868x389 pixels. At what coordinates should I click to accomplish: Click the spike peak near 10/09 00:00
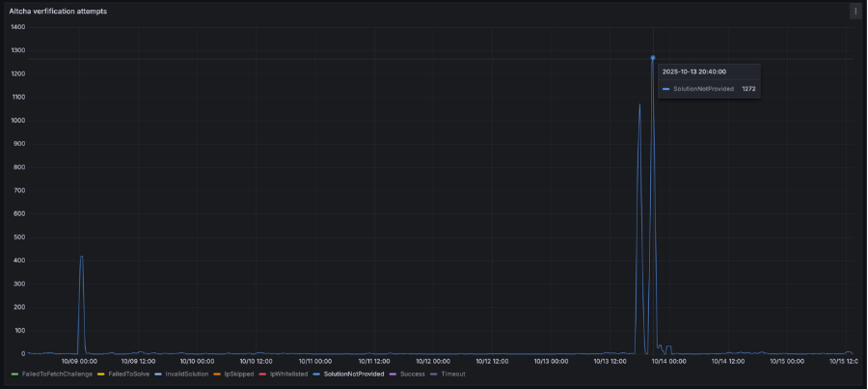pyautogui.click(x=81, y=257)
